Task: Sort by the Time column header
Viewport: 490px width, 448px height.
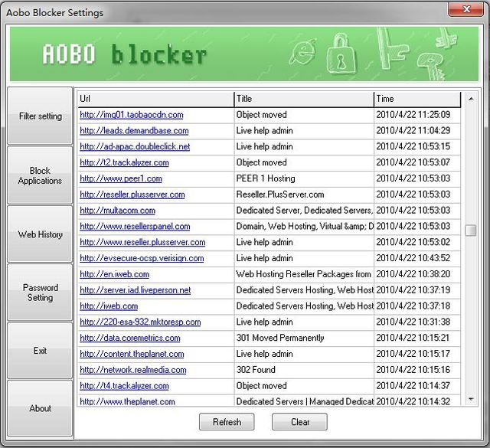Action: pyautogui.click(x=417, y=99)
